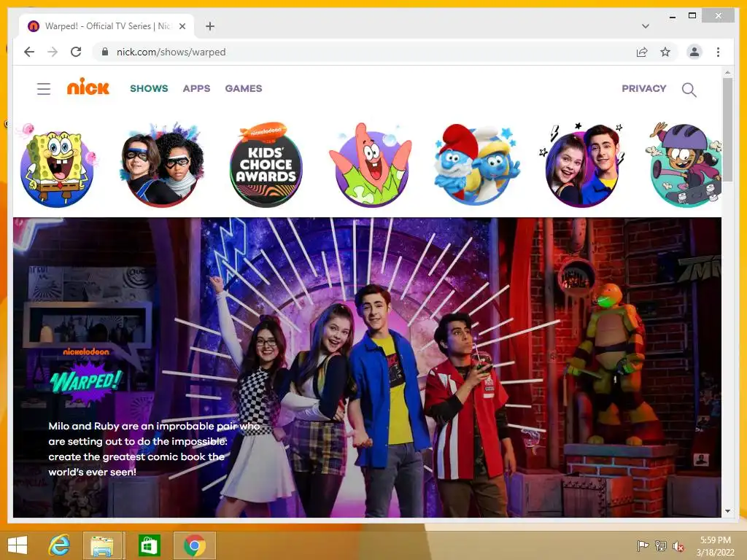Viewport: 747px width, 560px height.
Task: Click the scrollbar up arrow
Action: (727, 72)
